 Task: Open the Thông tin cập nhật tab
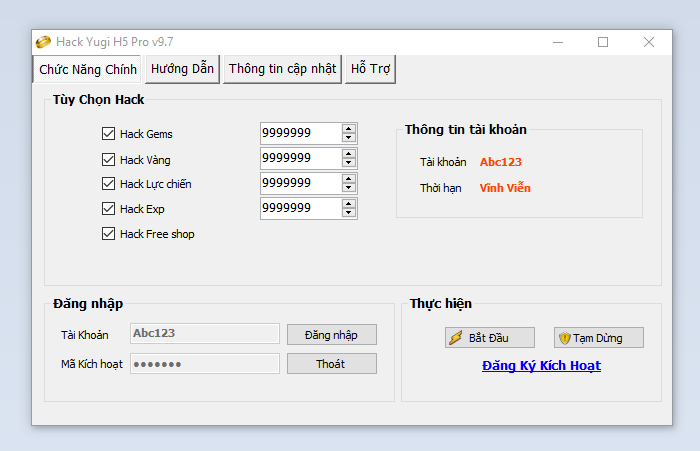[282, 69]
